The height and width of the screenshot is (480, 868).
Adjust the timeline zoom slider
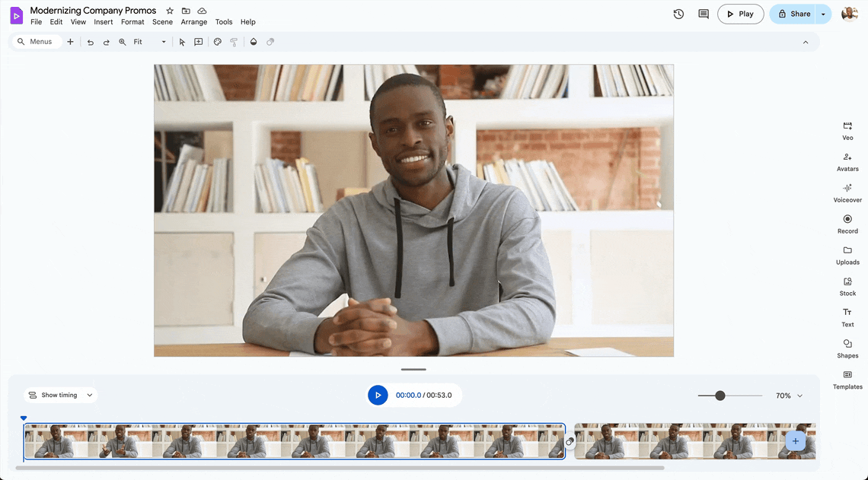point(720,395)
